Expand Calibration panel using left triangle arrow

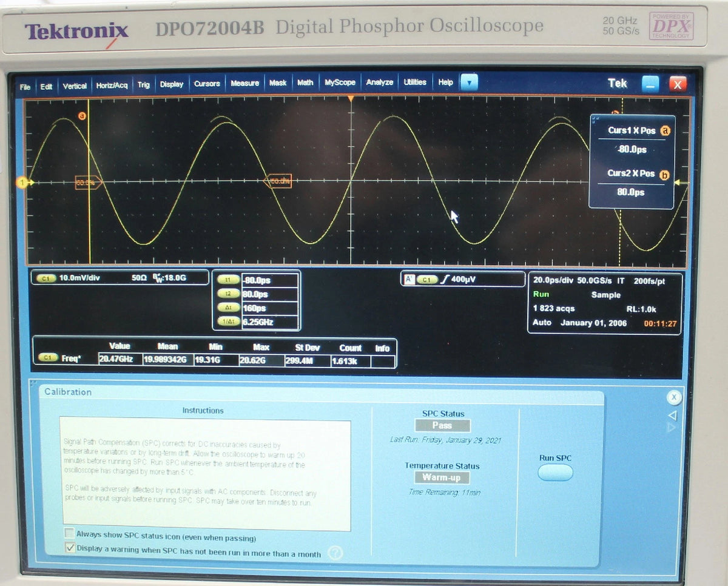tap(672, 416)
